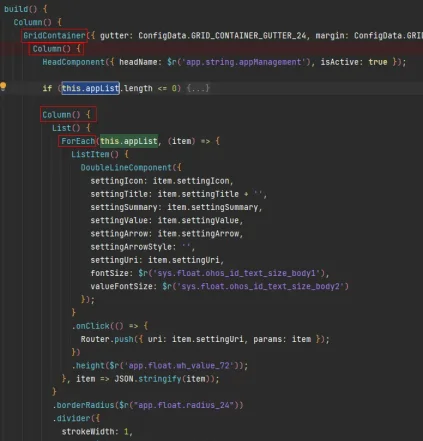Select the highlighted this.appList in if statement
423x441 pixels.
tap(90, 88)
